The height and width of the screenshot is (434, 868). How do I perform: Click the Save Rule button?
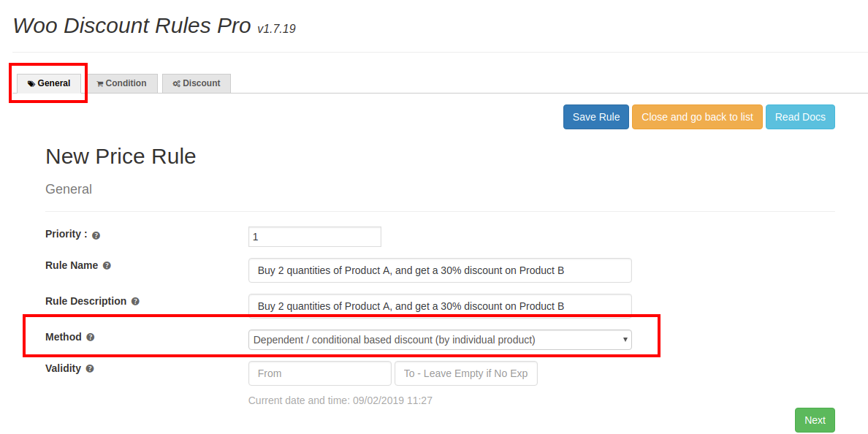(595, 116)
